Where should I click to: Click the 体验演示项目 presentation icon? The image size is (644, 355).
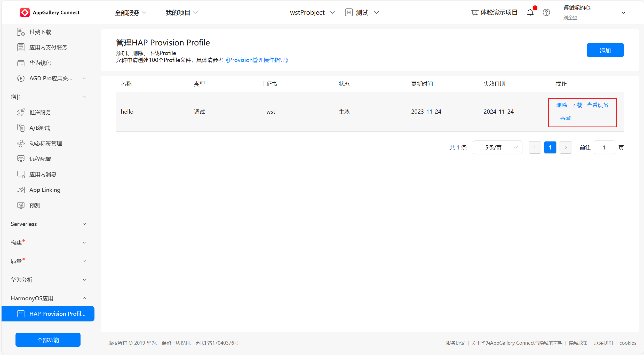point(475,13)
